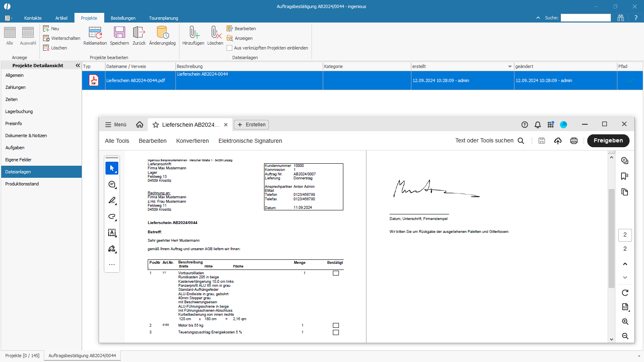Zoom out of the PDF

625,336
